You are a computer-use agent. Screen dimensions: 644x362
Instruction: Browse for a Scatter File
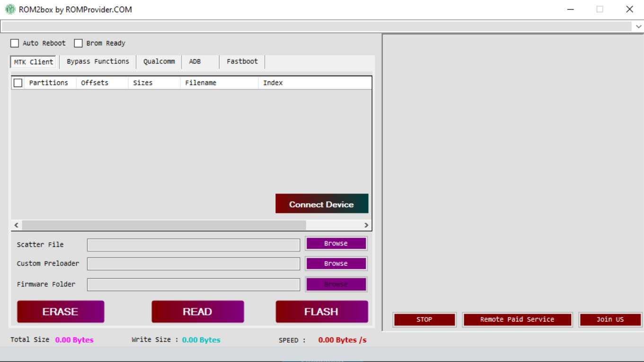point(336,243)
